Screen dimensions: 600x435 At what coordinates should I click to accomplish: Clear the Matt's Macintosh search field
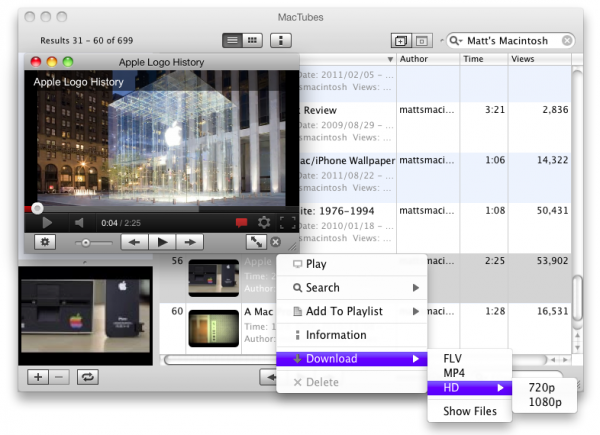tap(567, 40)
